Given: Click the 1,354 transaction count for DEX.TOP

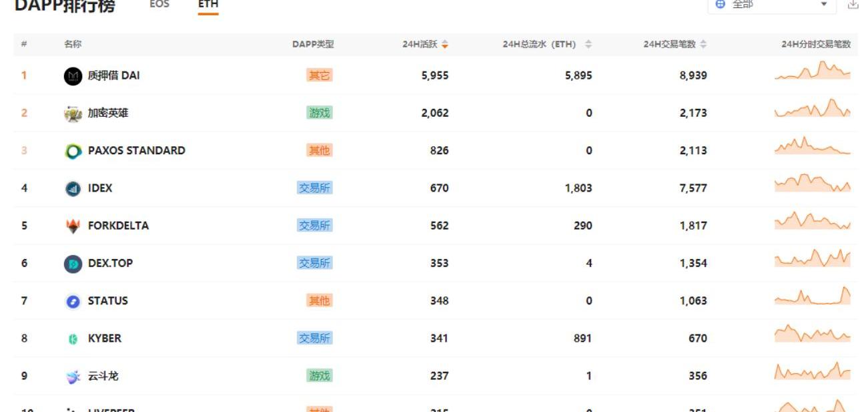Looking at the screenshot, I should pyautogui.click(x=693, y=263).
